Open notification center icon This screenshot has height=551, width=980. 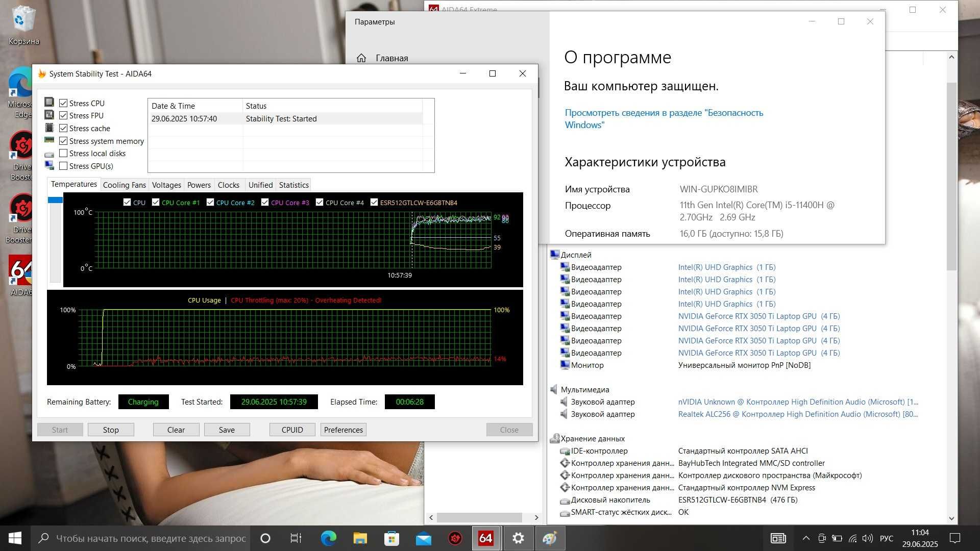coord(955,538)
